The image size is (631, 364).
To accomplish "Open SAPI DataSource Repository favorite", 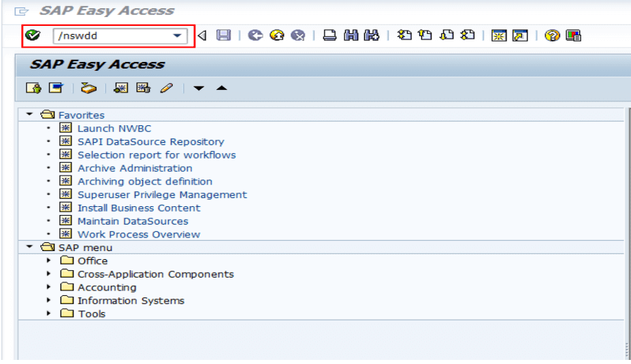I will 151,142.
